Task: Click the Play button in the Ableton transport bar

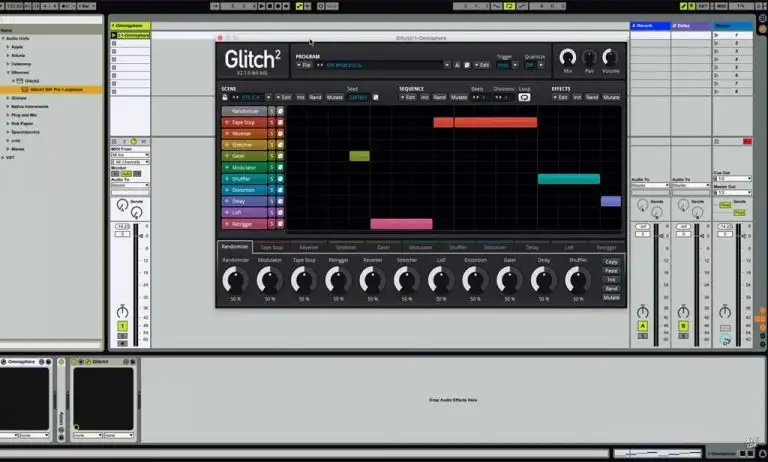Action: 261,6
